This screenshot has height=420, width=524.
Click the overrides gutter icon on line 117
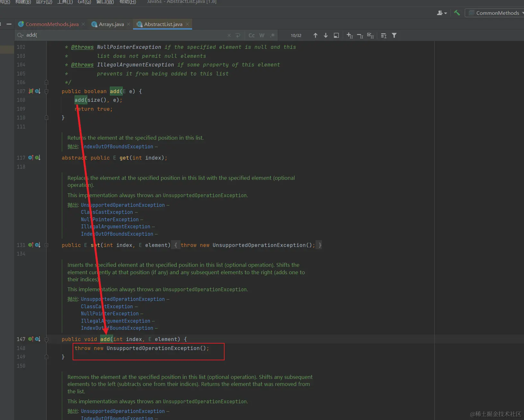coord(31,158)
